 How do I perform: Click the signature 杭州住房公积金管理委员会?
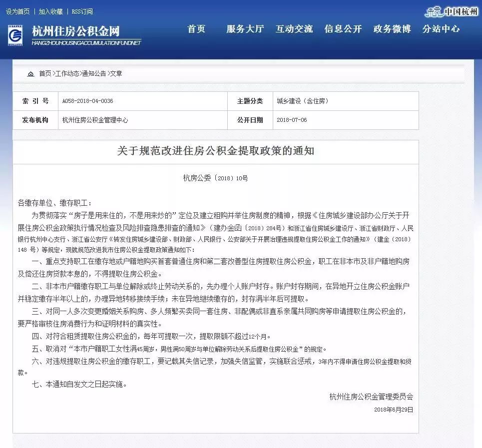(x=371, y=397)
